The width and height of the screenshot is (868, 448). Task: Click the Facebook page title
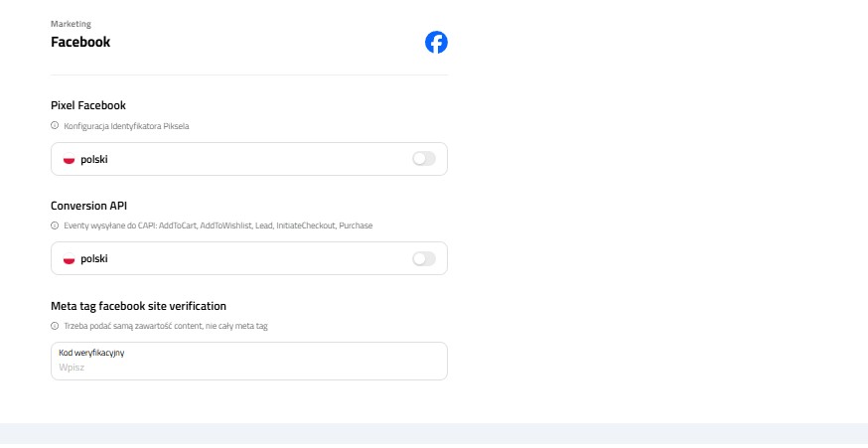coord(80,43)
